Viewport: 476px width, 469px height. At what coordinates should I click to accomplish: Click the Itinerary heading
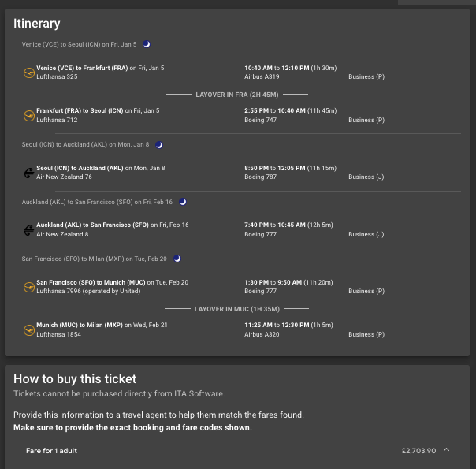pos(37,24)
